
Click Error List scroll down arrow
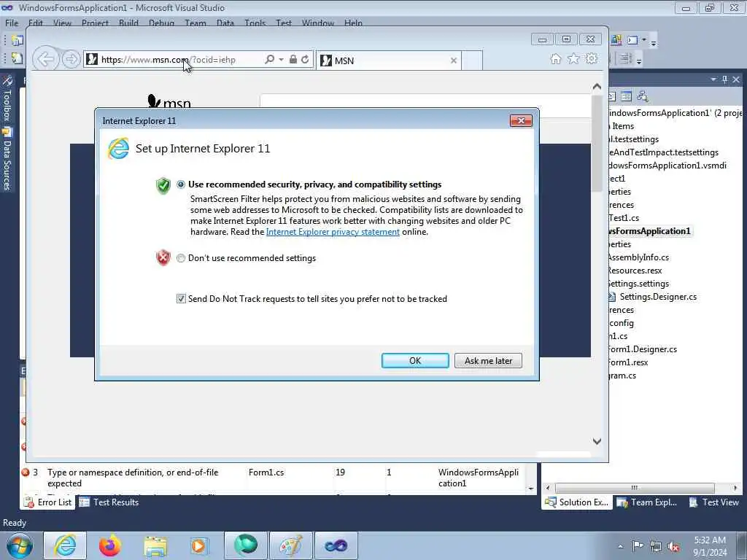tap(531, 489)
